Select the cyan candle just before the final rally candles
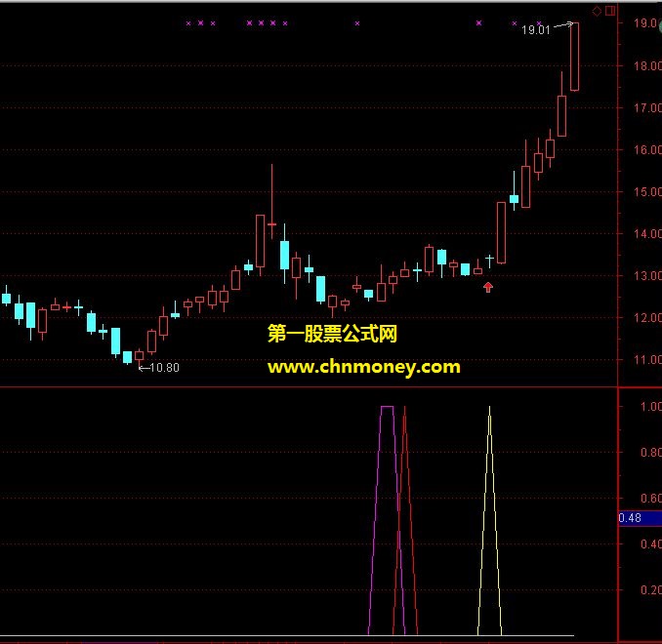The height and width of the screenshot is (644, 662). tap(514, 198)
